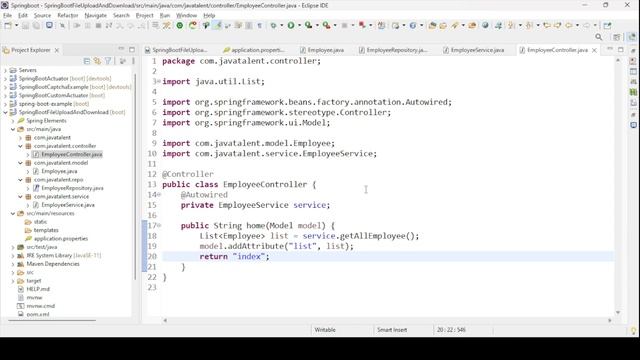Open the Run button dropdown arrow
This screenshot has height=360, width=640.
coord(299,25)
